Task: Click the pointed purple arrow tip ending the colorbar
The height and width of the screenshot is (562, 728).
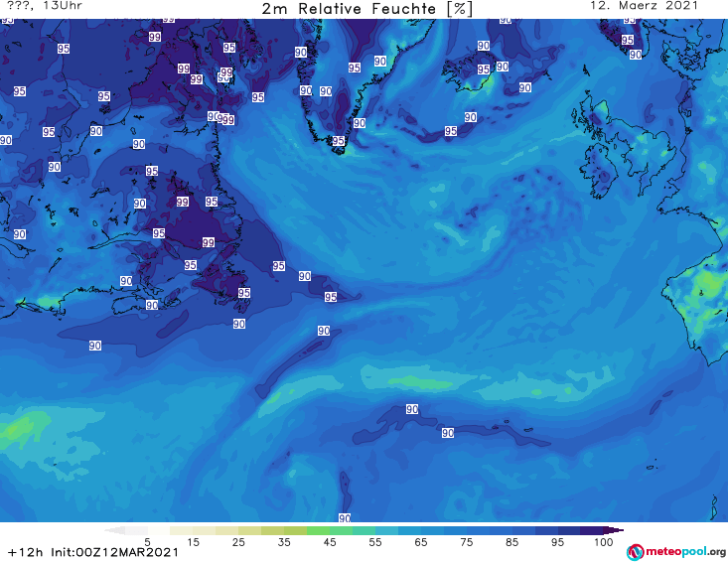Action: tap(614, 530)
